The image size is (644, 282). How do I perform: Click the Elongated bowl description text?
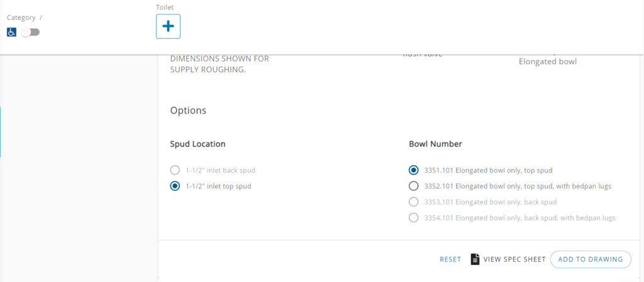tap(548, 62)
